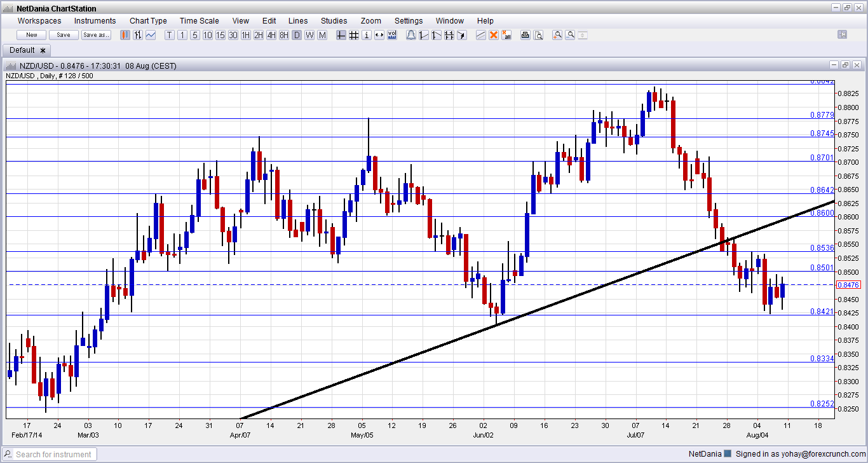This screenshot has width=868, height=463.
Task: Select tick (T) time scale
Action: pyautogui.click(x=170, y=35)
